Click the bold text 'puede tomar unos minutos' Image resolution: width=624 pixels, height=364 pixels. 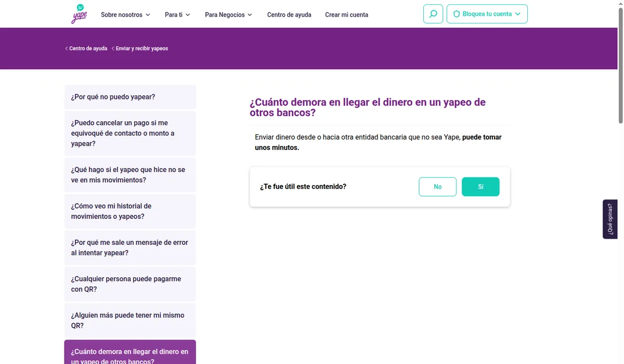tap(378, 142)
